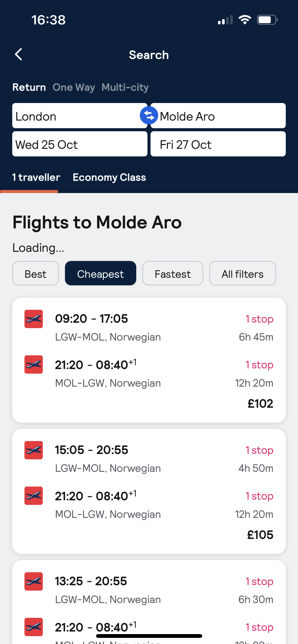Viewport: 298px width, 644px height.
Task: Tap the Norwegian logo on 15:05 flight
Action: click(x=34, y=450)
